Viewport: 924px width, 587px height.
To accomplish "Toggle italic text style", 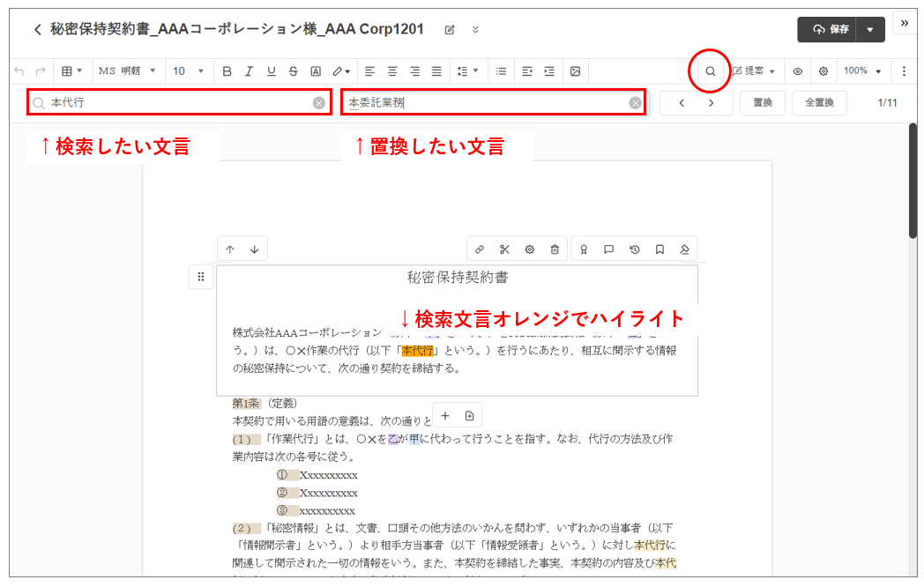I will pyautogui.click(x=249, y=71).
